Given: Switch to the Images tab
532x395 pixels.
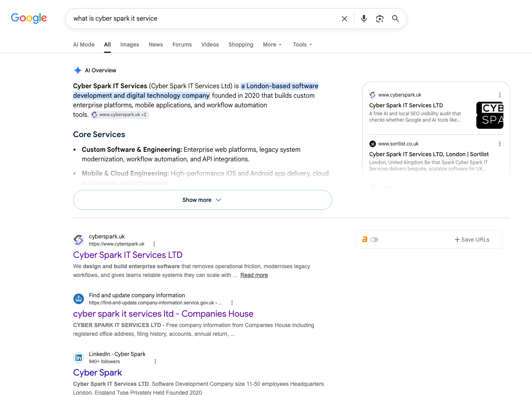Looking at the screenshot, I should pos(130,45).
